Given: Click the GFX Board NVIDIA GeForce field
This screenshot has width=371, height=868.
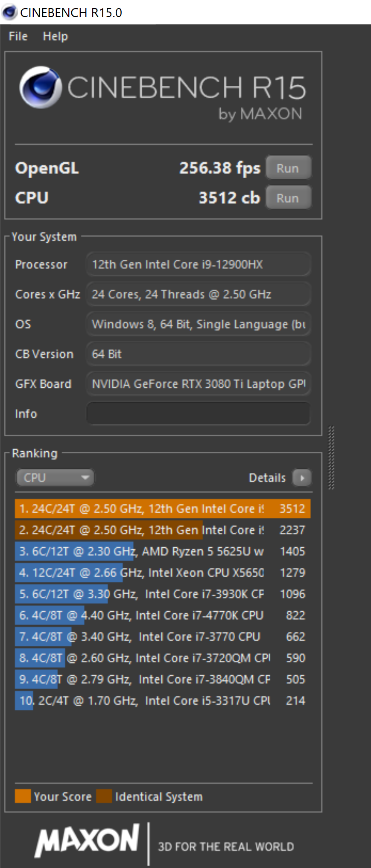Looking at the screenshot, I should point(199,383).
